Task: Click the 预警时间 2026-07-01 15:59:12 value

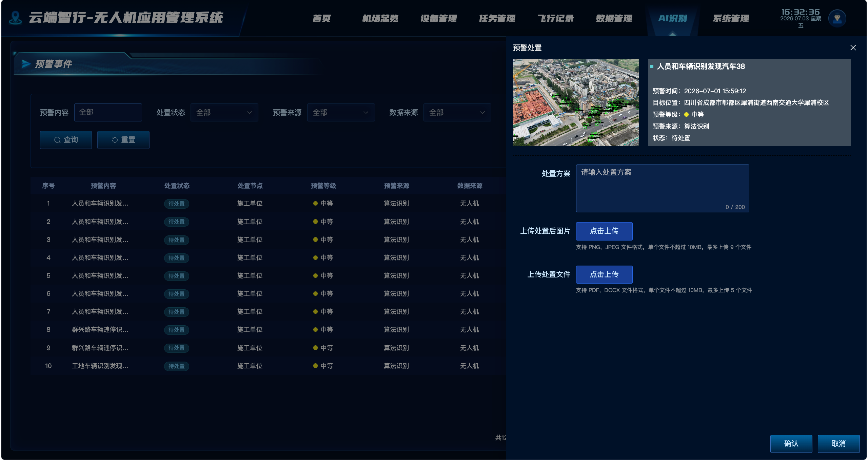Action: click(715, 91)
